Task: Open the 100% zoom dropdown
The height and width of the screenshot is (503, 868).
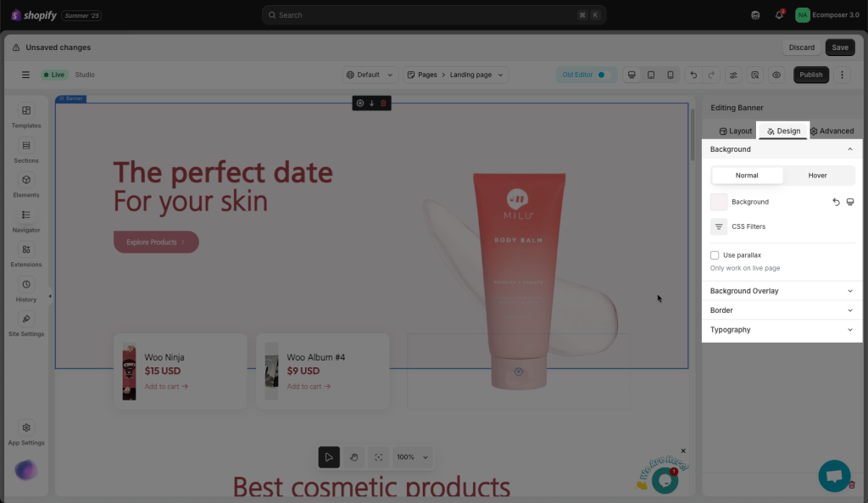Action: [413, 457]
